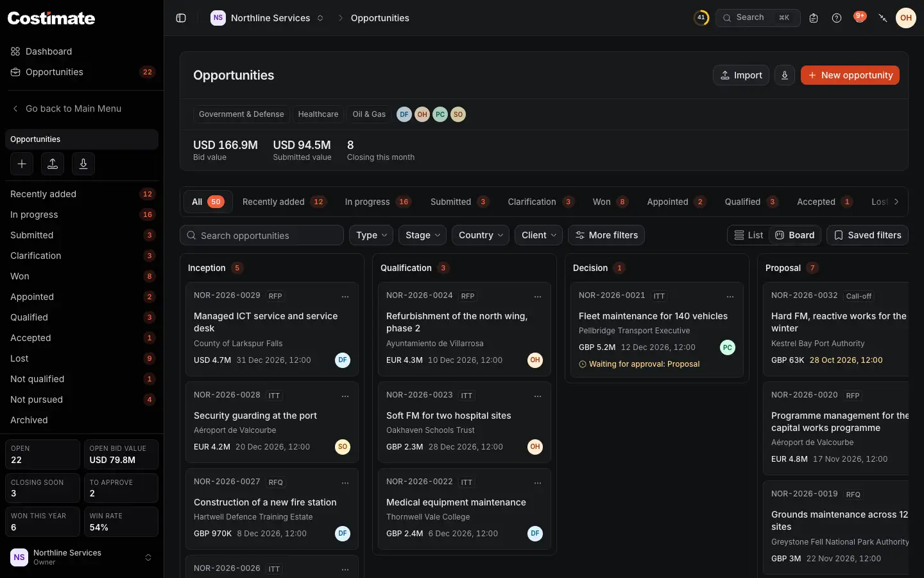Click the DF avatar filter chip
This screenshot has height=578, width=924.
[x=404, y=114]
